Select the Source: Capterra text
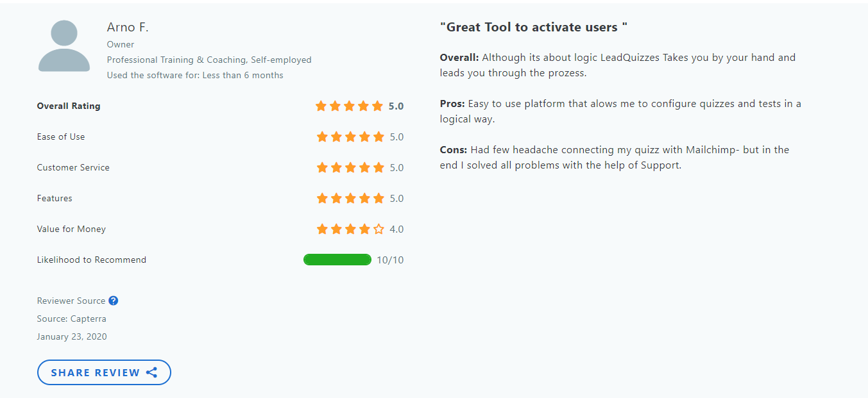Screen dimensions: 868x398 pyautogui.click(x=71, y=319)
